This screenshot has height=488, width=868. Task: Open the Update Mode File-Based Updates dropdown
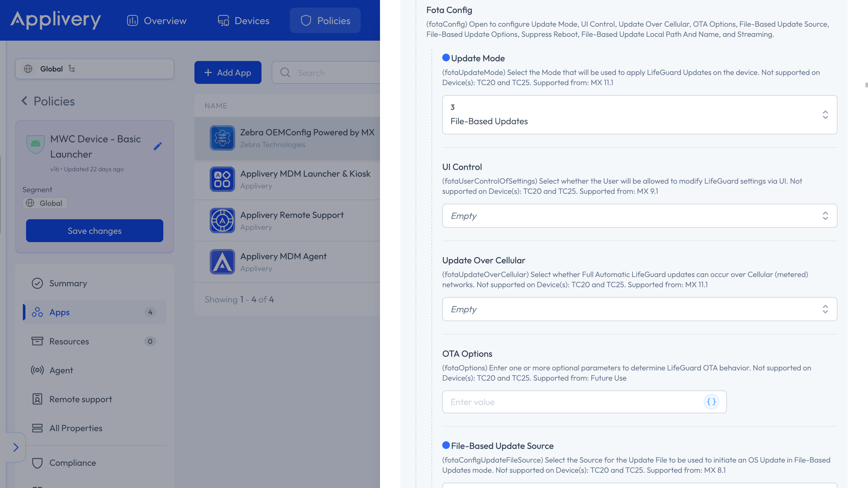(x=639, y=115)
